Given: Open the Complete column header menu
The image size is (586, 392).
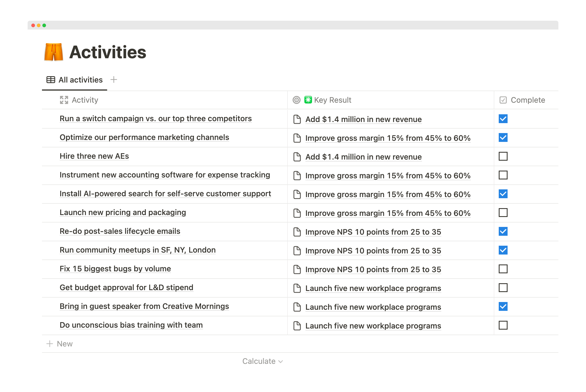Looking at the screenshot, I should pos(527,100).
